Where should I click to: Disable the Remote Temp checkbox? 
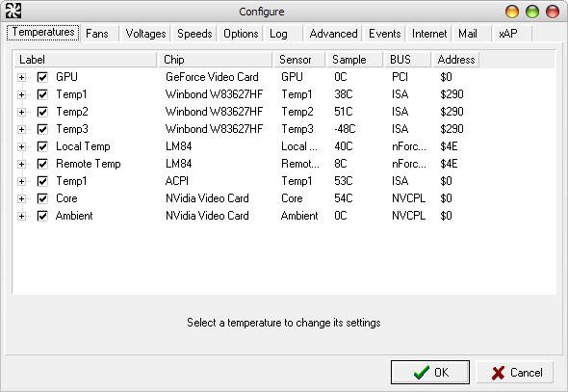(x=42, y=164)
